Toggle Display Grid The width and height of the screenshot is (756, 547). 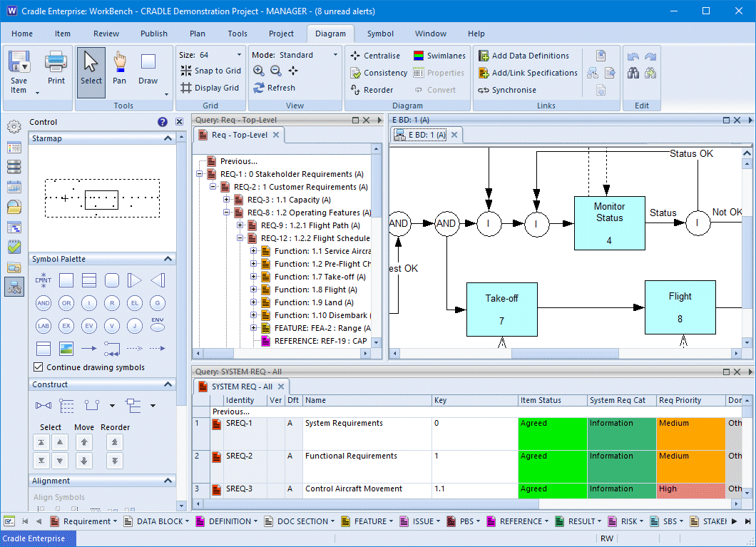[x=210, y=88]
